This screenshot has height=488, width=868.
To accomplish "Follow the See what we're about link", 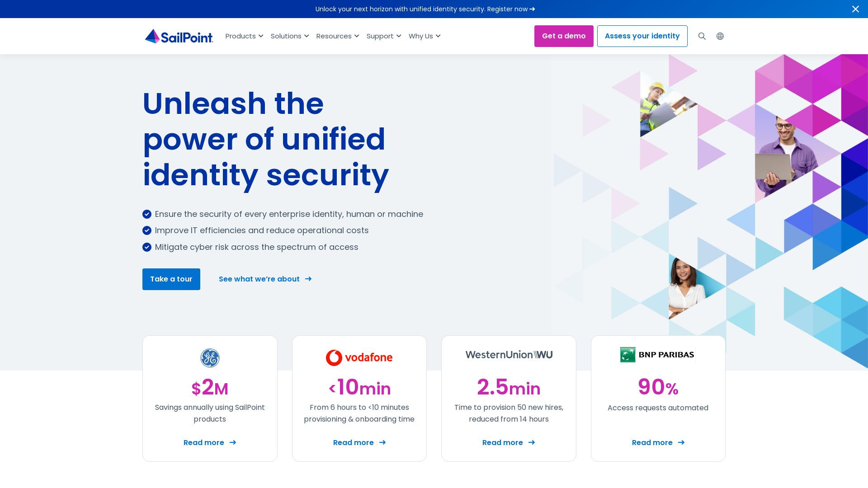I will 265,279.
